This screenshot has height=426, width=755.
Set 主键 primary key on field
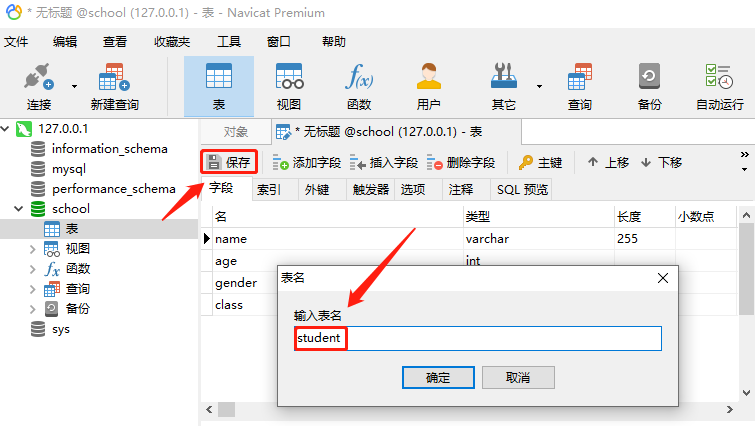point(540,163)
